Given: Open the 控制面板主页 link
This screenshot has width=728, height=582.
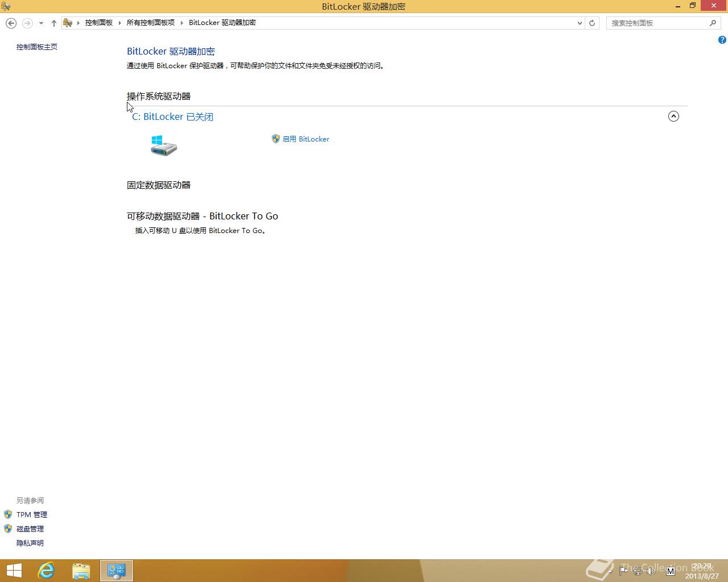Looking at the screenshot, I should point(37,47).
